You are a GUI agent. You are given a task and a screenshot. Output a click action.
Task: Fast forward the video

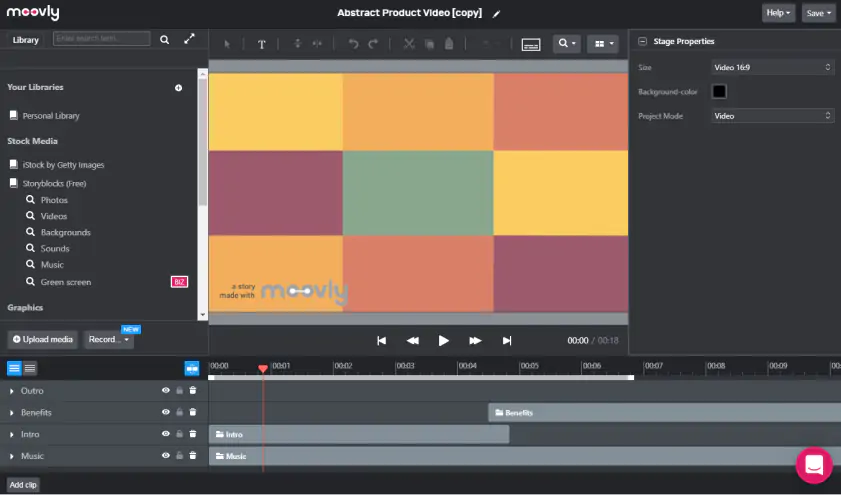475,341
